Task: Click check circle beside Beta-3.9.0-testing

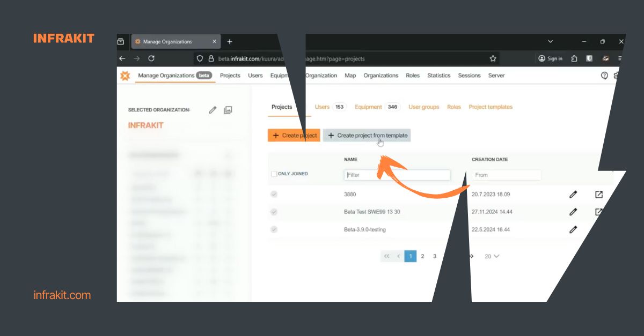Action: [274, 229]
